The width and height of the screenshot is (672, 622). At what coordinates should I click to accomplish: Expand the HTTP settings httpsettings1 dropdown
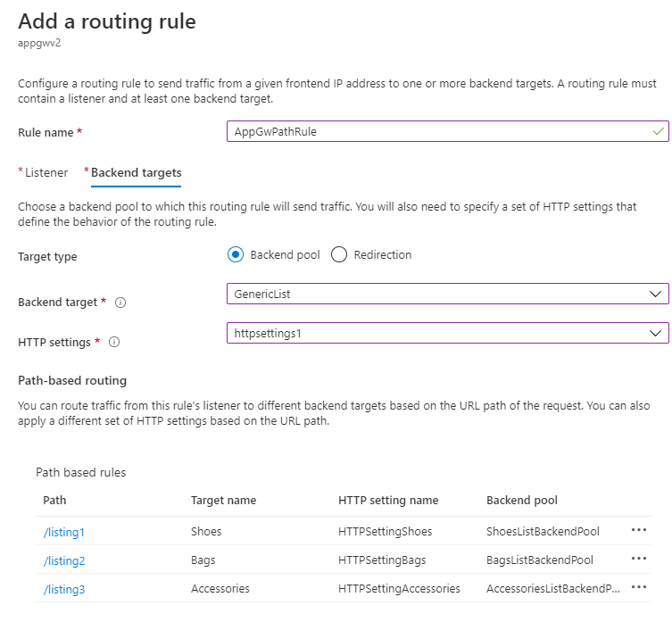point(448,333)
